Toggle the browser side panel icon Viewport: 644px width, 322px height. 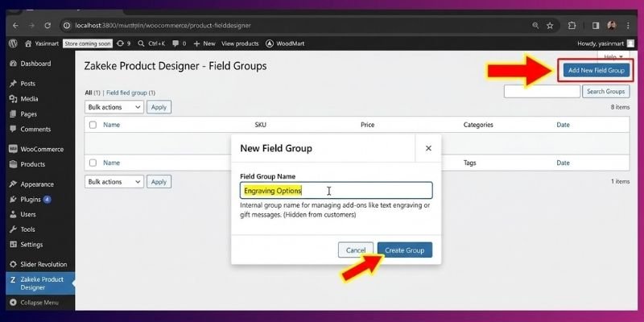[x=596, y=26]
